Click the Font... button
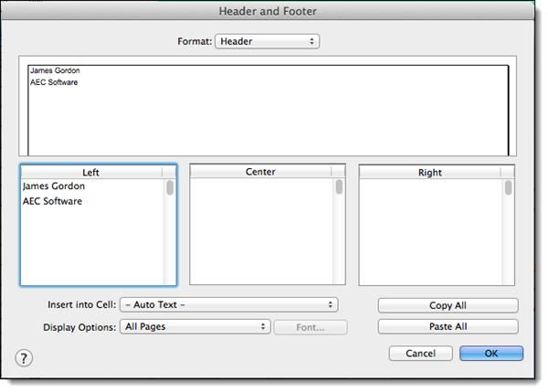This screenshot has width=548, height=392. click(311, 326)
